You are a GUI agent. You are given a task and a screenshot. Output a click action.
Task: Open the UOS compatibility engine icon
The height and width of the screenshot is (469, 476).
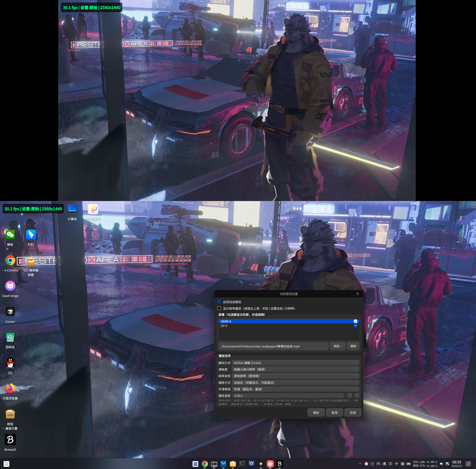[10, 414]
